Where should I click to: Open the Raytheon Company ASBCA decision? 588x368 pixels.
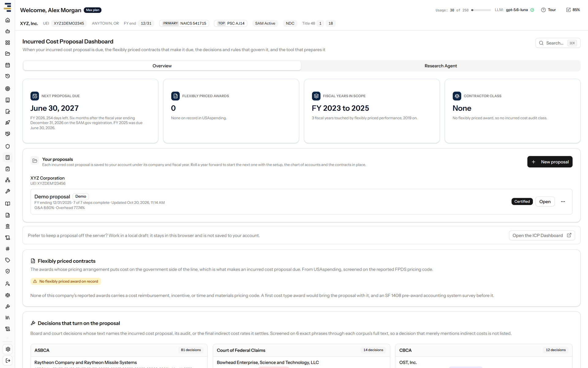pos(85,362)
